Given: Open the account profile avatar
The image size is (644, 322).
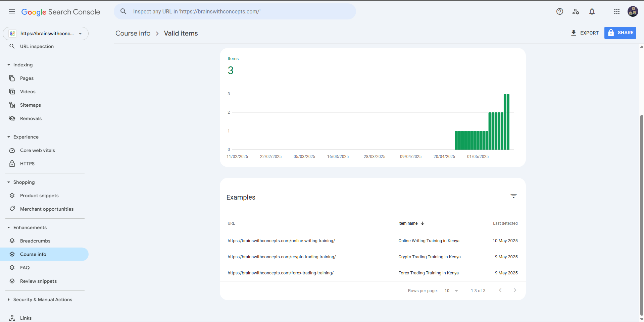Looking at the screenshot, I should pyautogui.click(x=633, y=11).
